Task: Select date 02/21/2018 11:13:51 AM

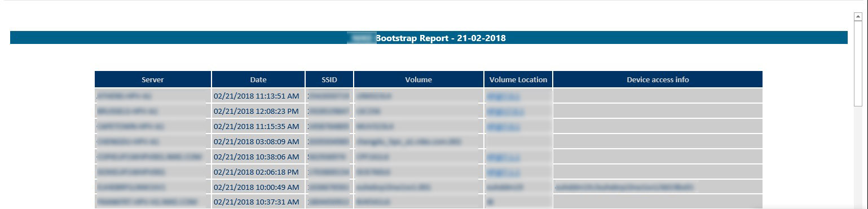Action: [x=257, y=96]
